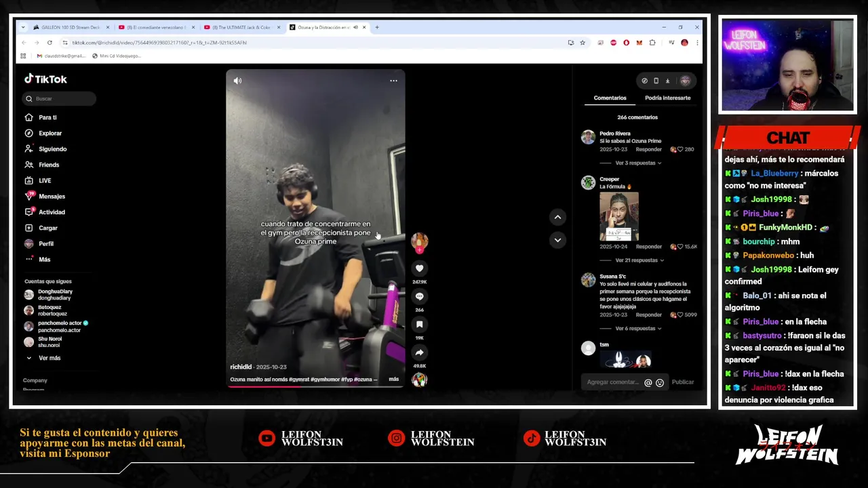Click the Buscar search field
868x488 pixels.
tap(60, 99)
